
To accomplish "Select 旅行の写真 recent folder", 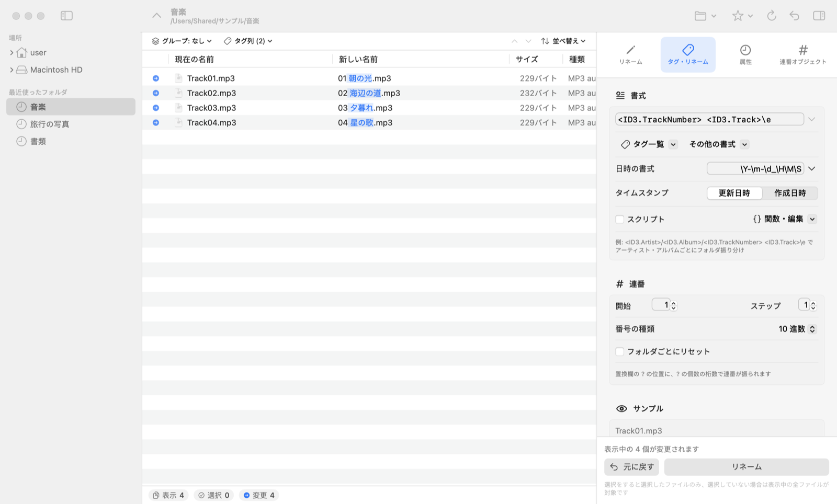I will click(71, 124).
